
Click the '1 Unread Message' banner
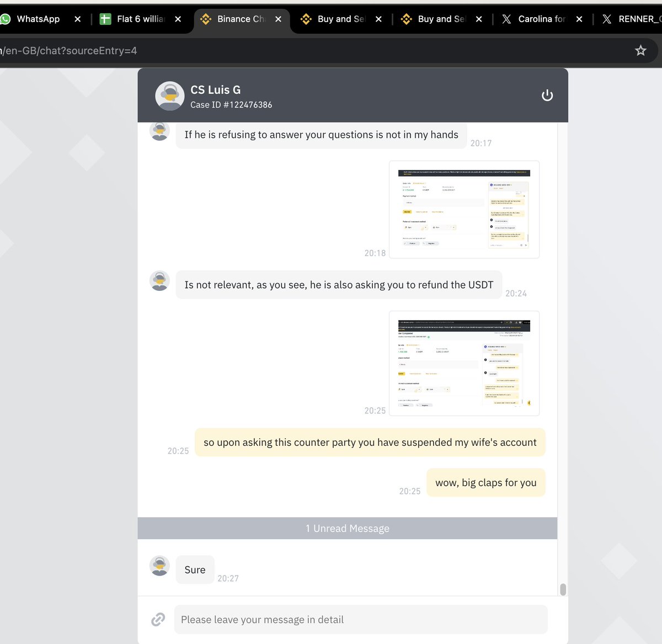(347, 528)
